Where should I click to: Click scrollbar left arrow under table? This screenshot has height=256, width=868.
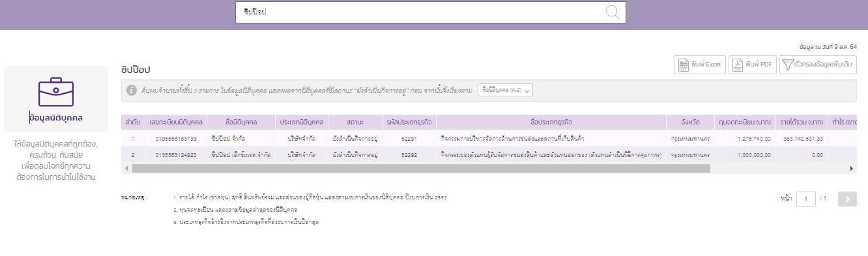click(126, 168)
